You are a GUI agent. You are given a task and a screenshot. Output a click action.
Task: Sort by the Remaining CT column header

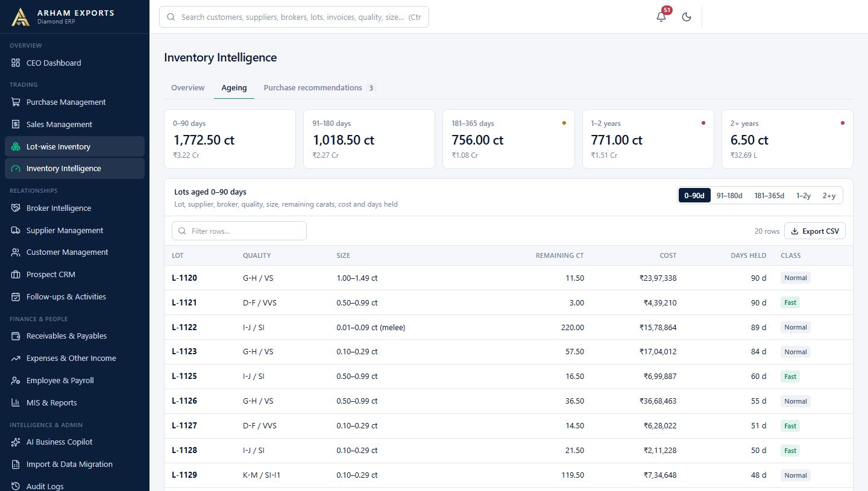click(559, 255)
